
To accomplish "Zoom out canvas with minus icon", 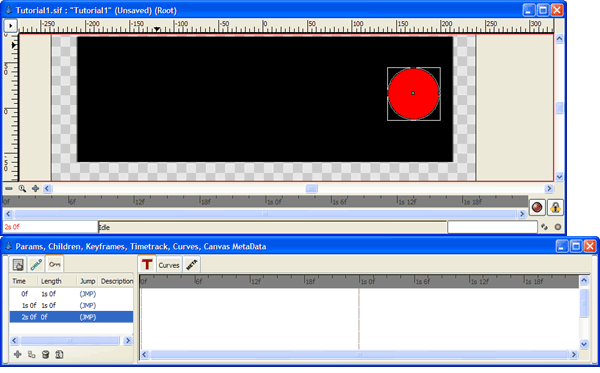I will [x=9, y=189].
